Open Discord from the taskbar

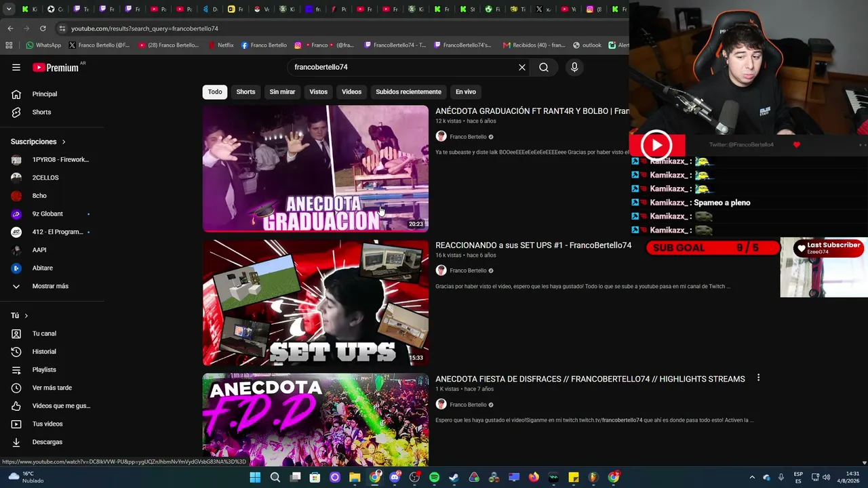coord(395,477)
